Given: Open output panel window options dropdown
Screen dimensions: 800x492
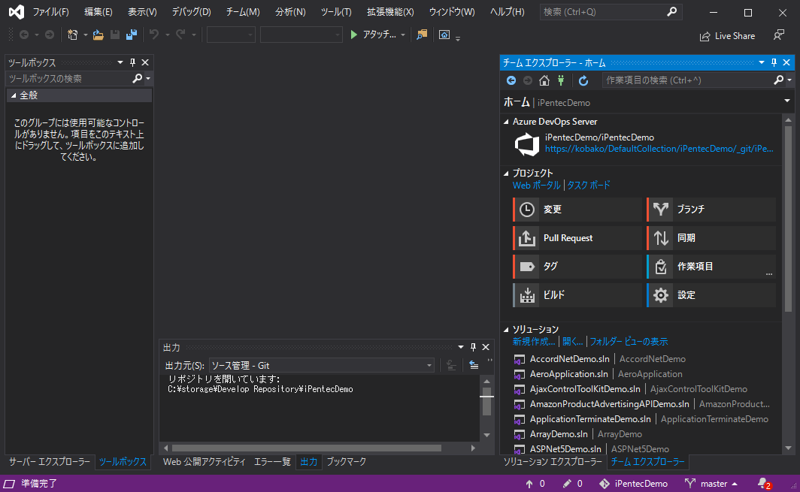Looking at the screenshot, I should pyautogui.click(x=461, y=347).
